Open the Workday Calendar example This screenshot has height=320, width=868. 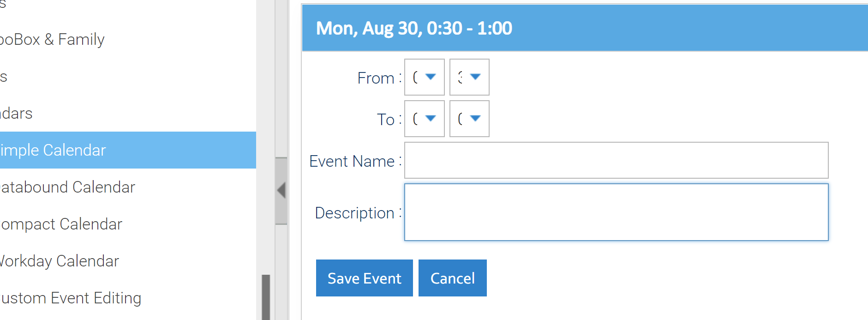click(x=60, y=261)
